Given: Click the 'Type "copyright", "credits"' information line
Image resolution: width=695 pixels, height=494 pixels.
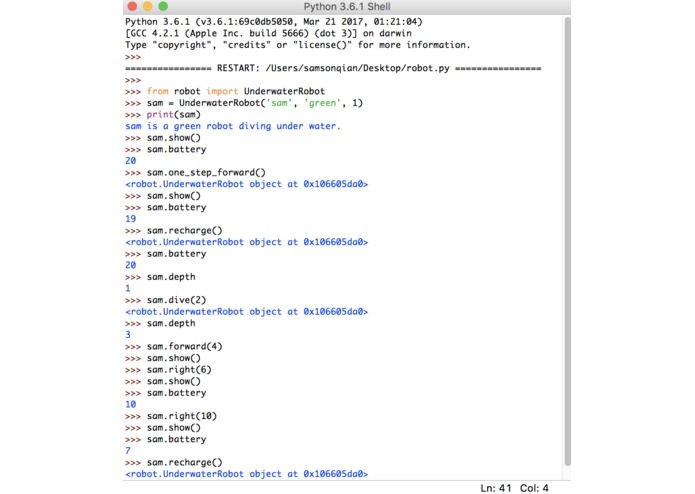Looking at the screenshot, I should [x=297, y=45].
